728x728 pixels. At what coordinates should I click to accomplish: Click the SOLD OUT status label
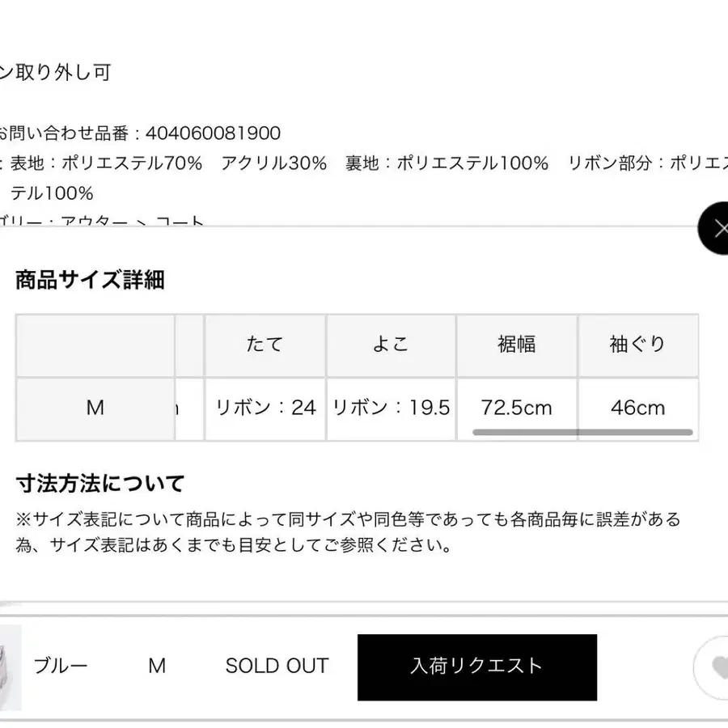[x=277, y=667]
